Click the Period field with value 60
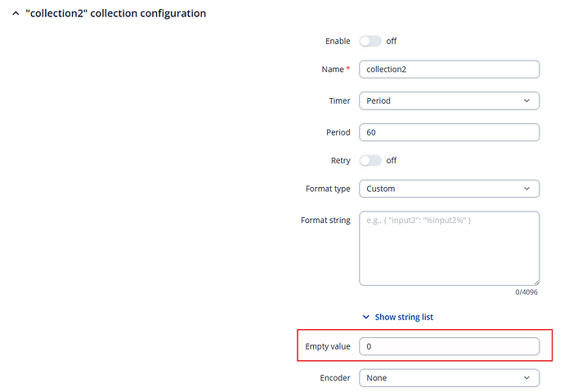564x392 pixels. pos(449,132)
